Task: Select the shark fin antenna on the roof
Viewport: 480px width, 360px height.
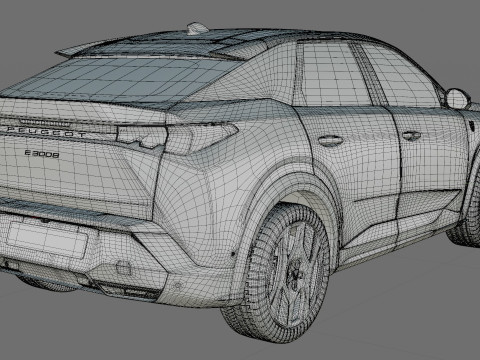Action: 197,29
